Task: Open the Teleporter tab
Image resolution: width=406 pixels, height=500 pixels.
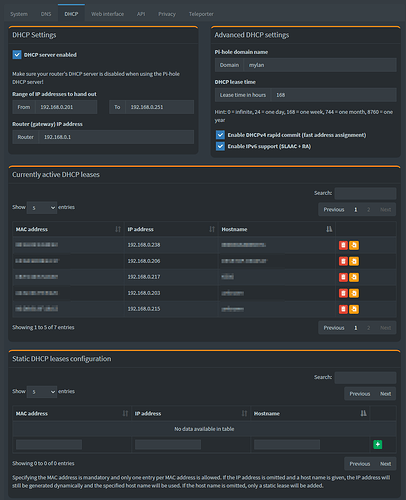Action: [201, 14]
